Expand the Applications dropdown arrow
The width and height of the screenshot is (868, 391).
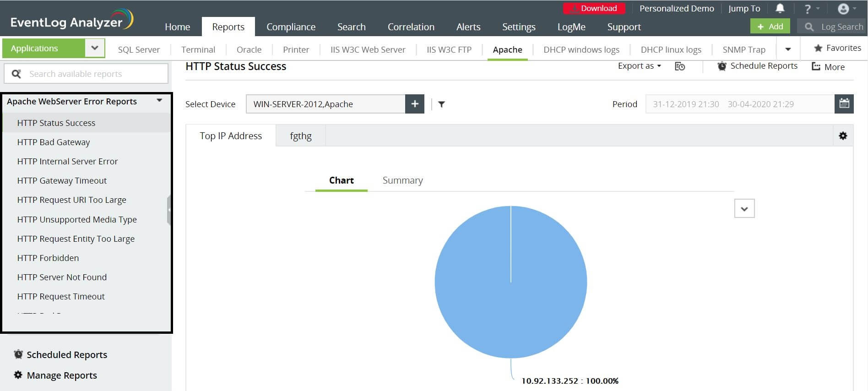click(x=95, y=48)
